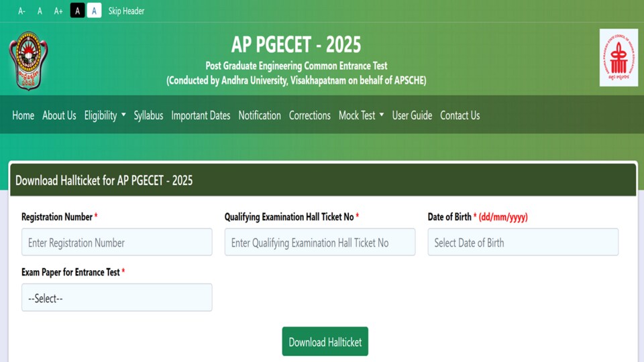Go to the Home menu item
This screenshot has width=644, height=362.
pos(23,115)
